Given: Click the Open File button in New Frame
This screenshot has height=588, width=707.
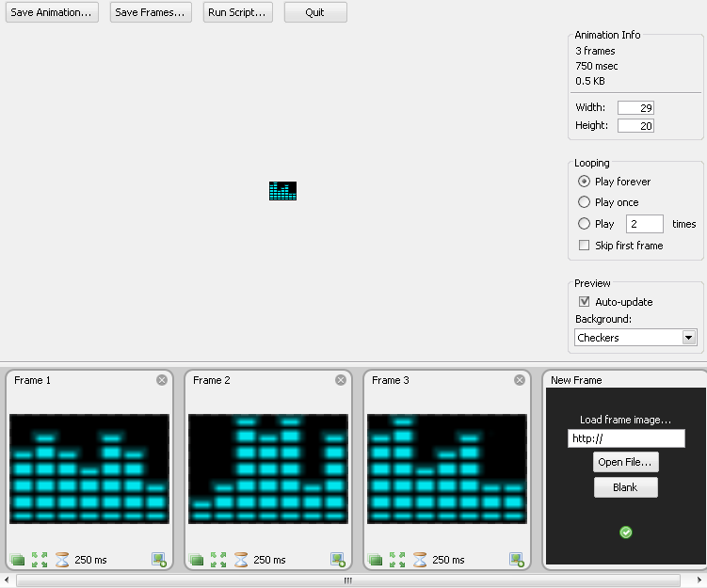Looking at the screenshot, I should 626,462.
